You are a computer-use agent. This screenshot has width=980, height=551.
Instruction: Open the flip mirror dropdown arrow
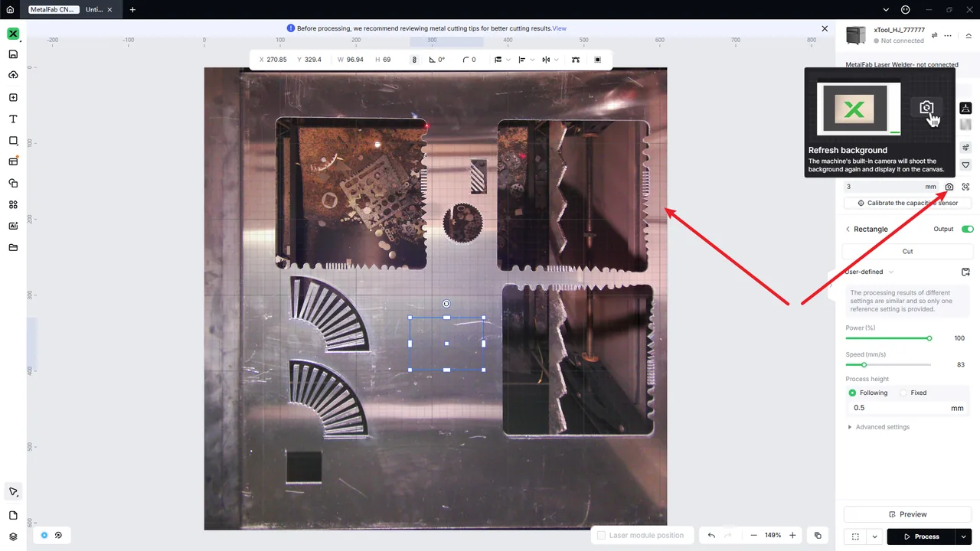(x=556, y=60)
